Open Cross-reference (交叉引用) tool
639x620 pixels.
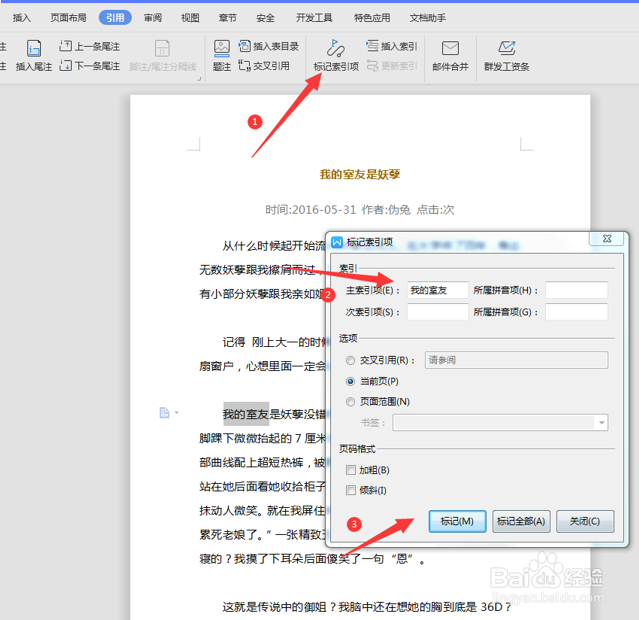[264, 66]
